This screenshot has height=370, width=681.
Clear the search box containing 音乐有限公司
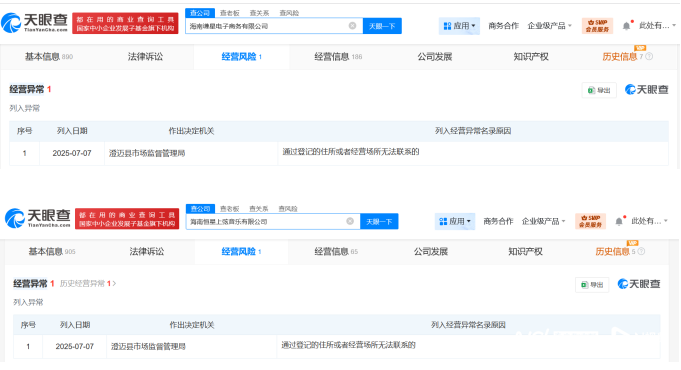coord(350,221)
